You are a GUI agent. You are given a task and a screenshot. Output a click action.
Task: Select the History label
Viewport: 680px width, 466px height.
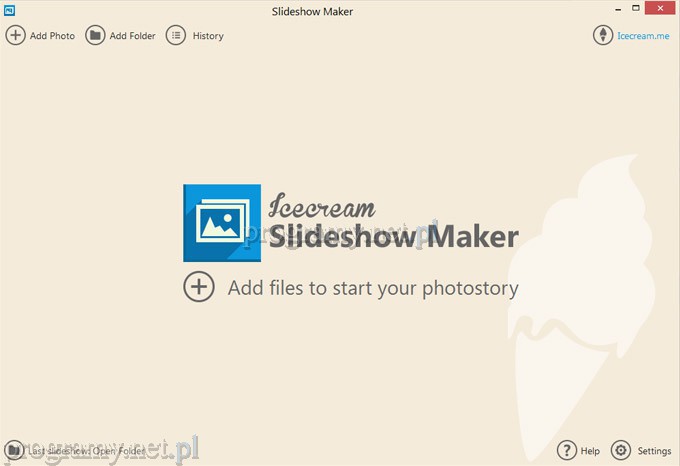[208, 36]
